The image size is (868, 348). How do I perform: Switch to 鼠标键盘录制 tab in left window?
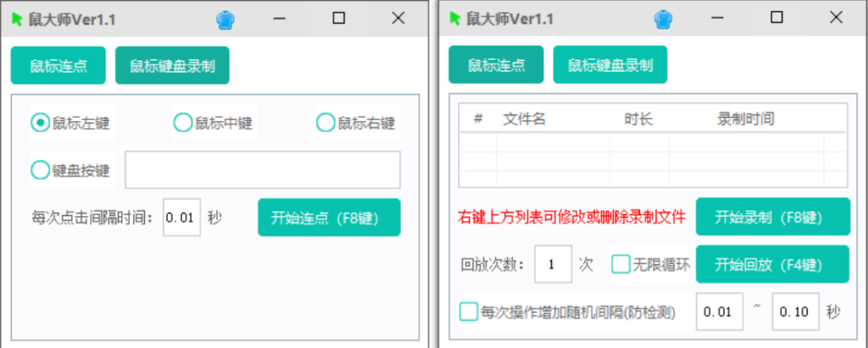[172, 66]
